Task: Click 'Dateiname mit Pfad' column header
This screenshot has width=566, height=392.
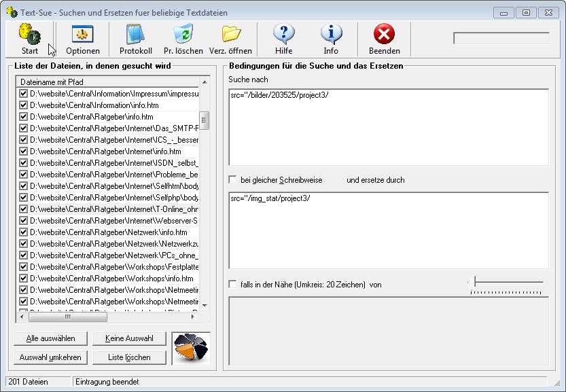Action: (x=109, y=82)
